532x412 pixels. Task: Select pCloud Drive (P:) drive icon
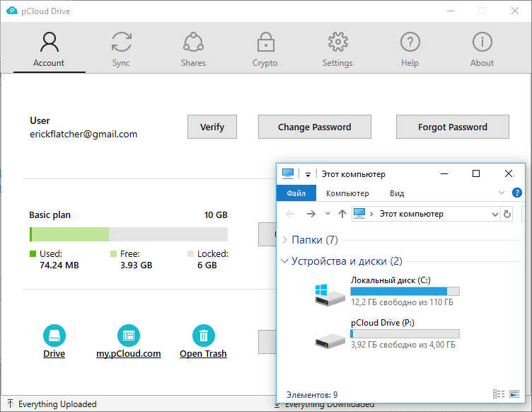coord(330,341)
